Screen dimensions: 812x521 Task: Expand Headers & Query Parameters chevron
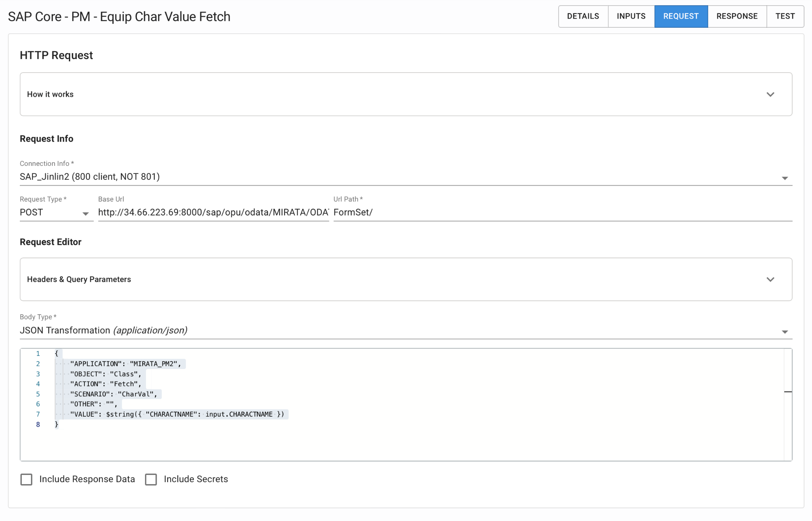click(770, 279)
